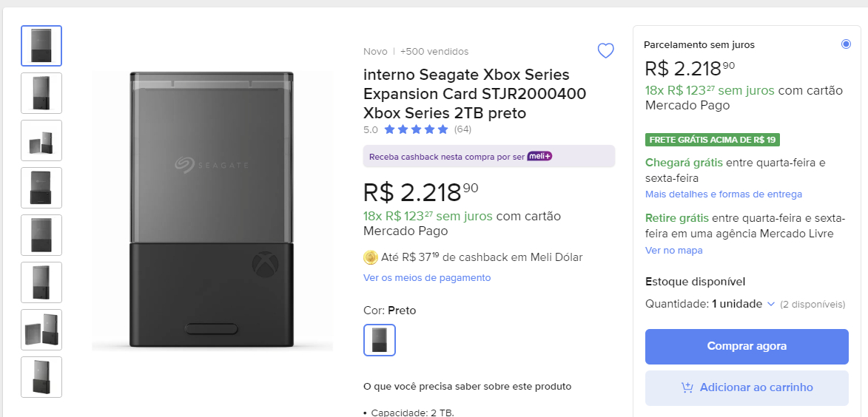
Task: Select the fourth product thumbnail
Action: pos(41,188)
